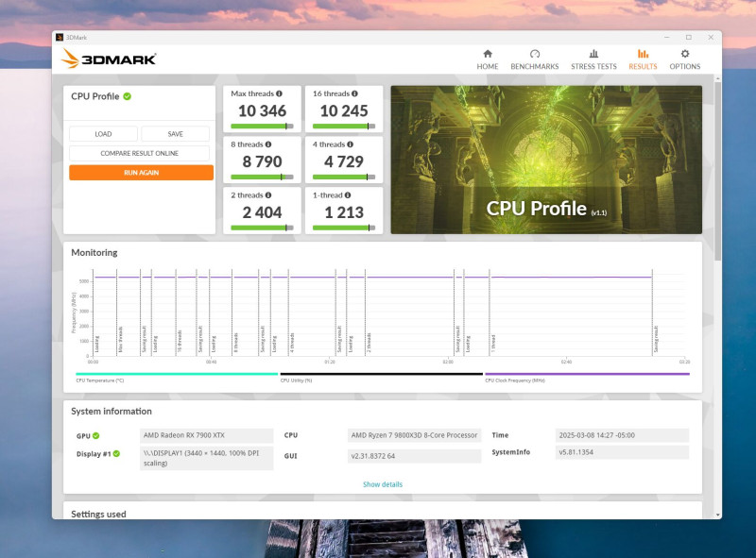Click the info icon beside 1-thread

pyautogui.click(x=348, y=195)
